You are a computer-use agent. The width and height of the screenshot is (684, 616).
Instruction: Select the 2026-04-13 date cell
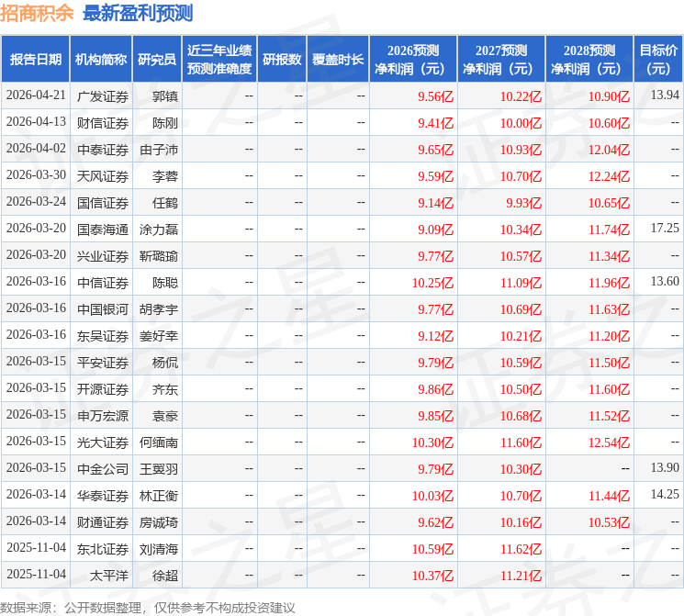click(36, 122)
